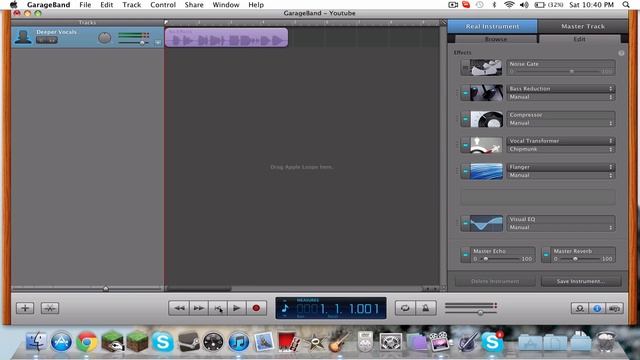The width and height of the screenshot is (640, 360).
Task: Toggle the Track Info panel button
Action: coord(597,308)
